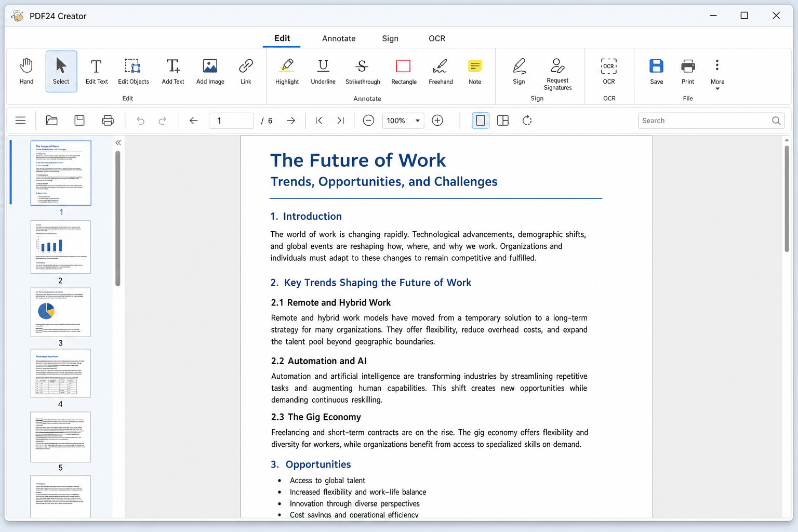This screenshot has height=532, width=798.
Task: Go to the previous page arrow
Action: click(x=194, y=121)
